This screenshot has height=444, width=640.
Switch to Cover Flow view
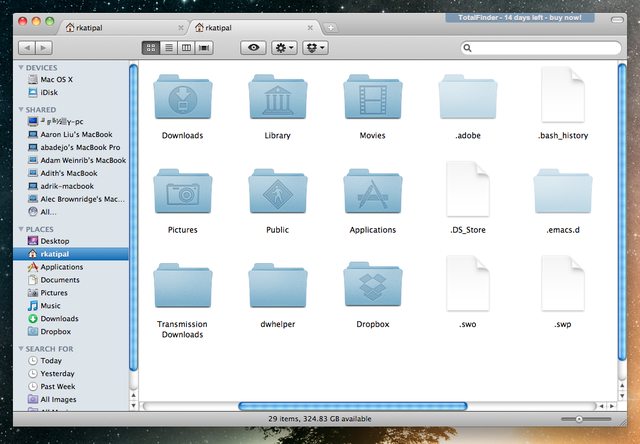coord(205,47)
